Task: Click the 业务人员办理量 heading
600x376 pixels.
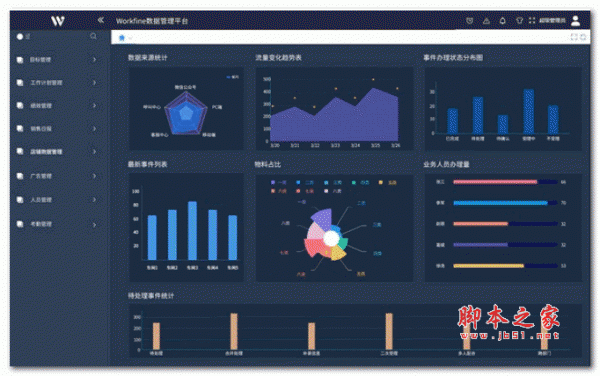Action: pos(446,164)
